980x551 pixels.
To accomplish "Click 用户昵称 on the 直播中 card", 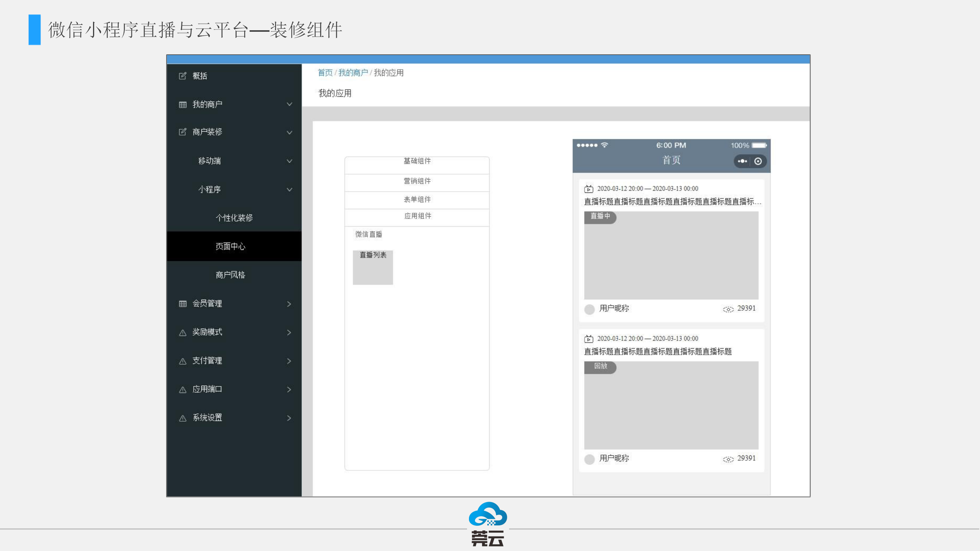I will 614,308.
